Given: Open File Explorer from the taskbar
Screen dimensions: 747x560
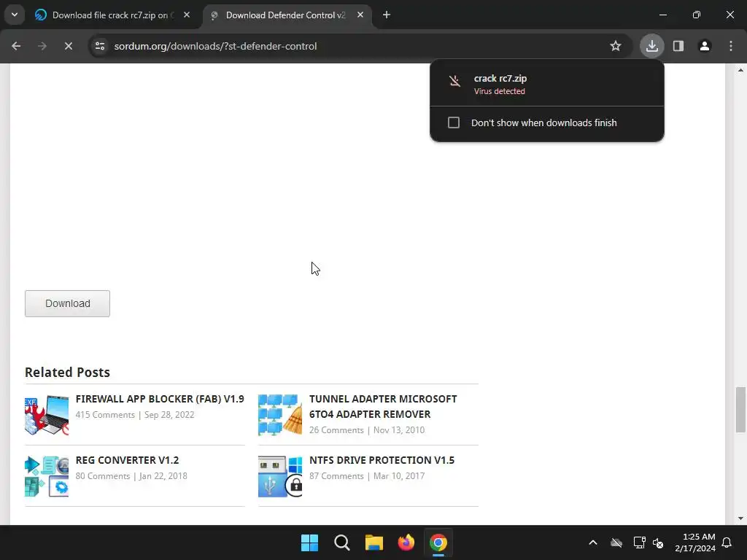Looking at the screenshot, I should [x=374, y=542].
